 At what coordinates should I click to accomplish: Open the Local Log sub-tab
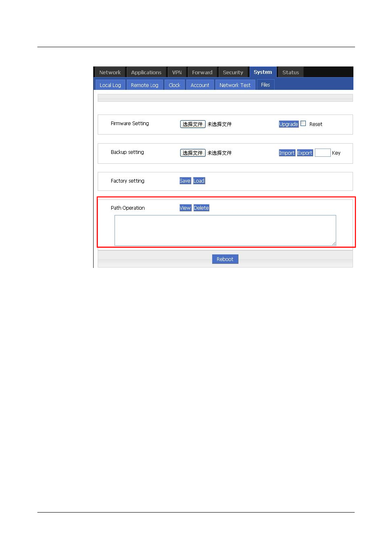pos(110,85)
